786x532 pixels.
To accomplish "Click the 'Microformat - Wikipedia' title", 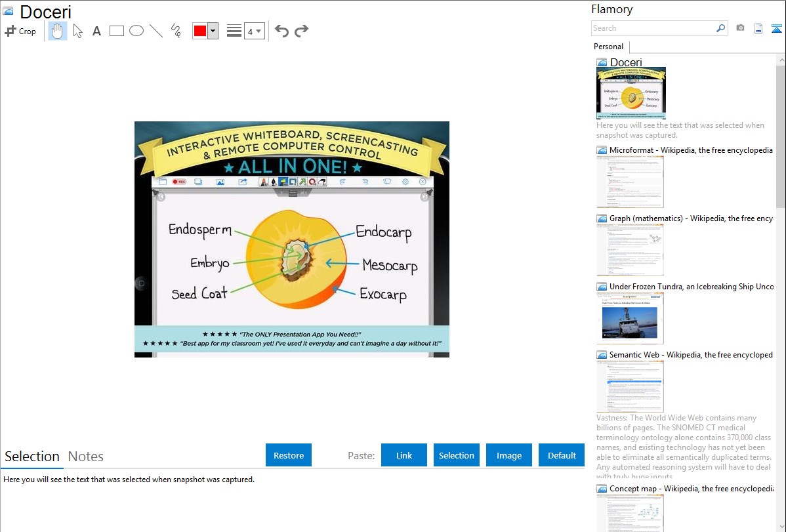I will pyautogui.click(x=691, y=150).
